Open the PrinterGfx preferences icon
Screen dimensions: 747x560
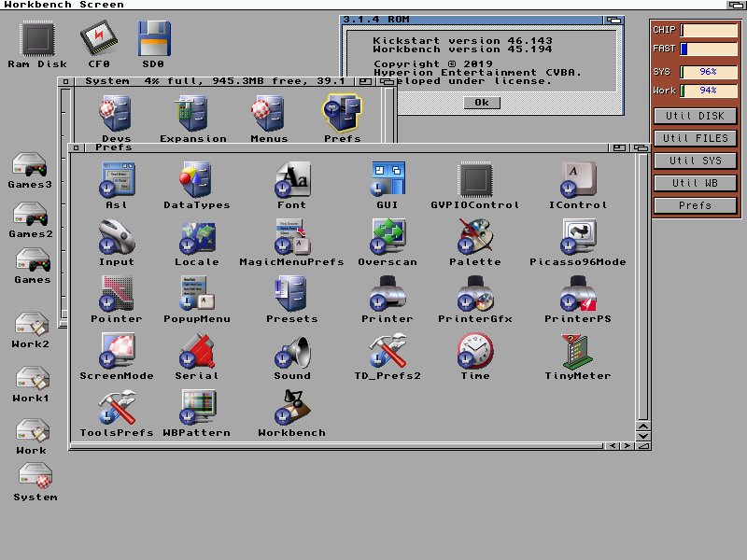pyautogui.click(x=475, y=293)
